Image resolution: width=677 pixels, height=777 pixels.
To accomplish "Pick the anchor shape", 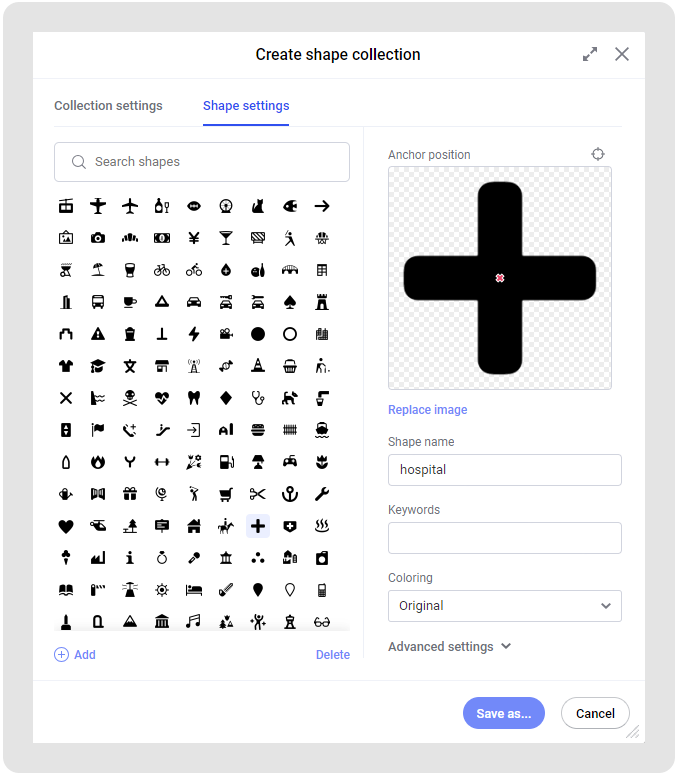I will [x=290, y=493].
